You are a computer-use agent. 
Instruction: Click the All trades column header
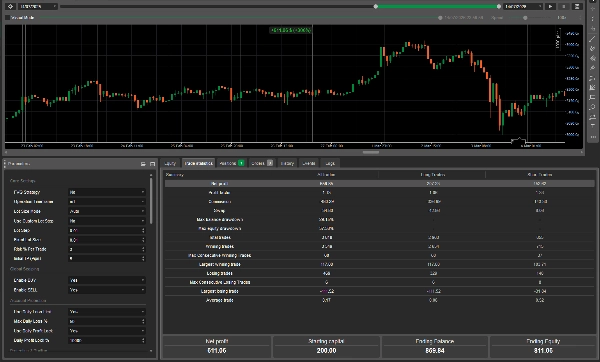[326, 174]
